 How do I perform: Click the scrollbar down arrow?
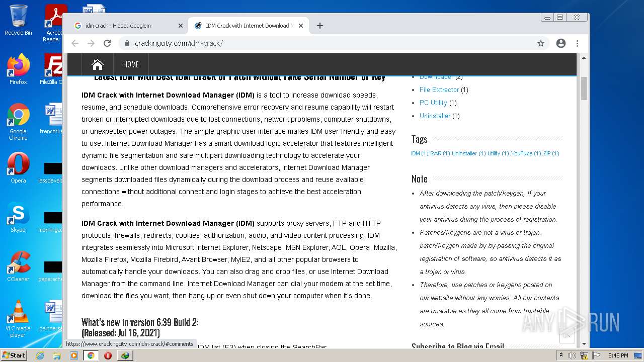[584, 344]
